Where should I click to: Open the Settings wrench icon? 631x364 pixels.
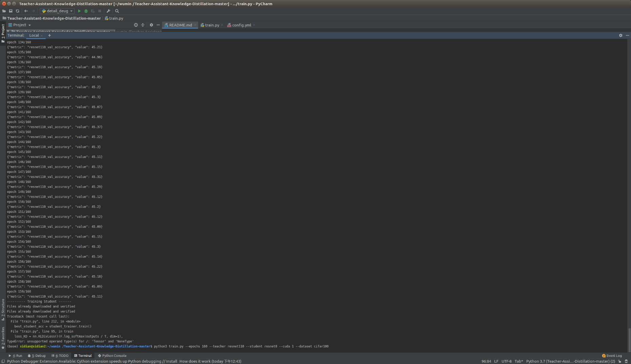109,11
